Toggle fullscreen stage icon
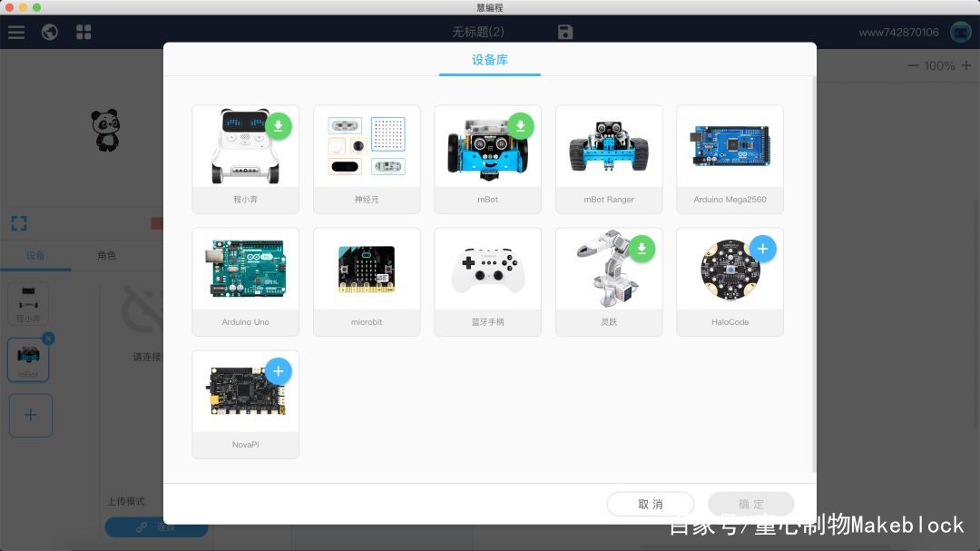Viewport: 980px width, 551px height. [19, 223]
